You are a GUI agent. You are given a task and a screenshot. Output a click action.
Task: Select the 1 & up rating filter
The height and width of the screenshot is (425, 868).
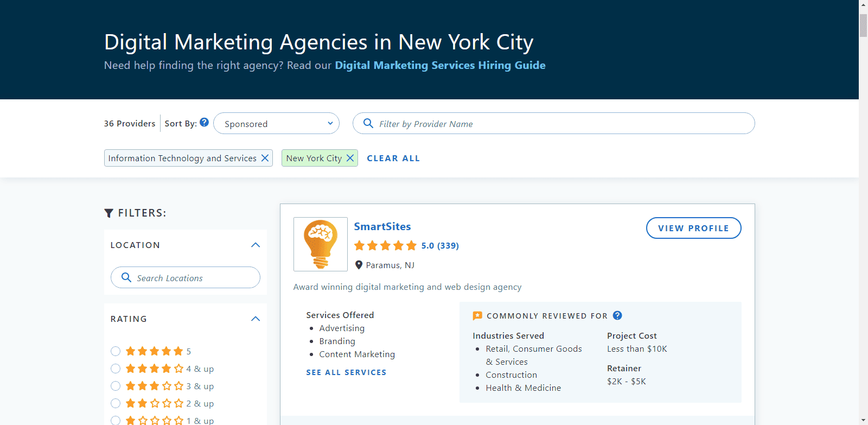click(x=116, y=421)
